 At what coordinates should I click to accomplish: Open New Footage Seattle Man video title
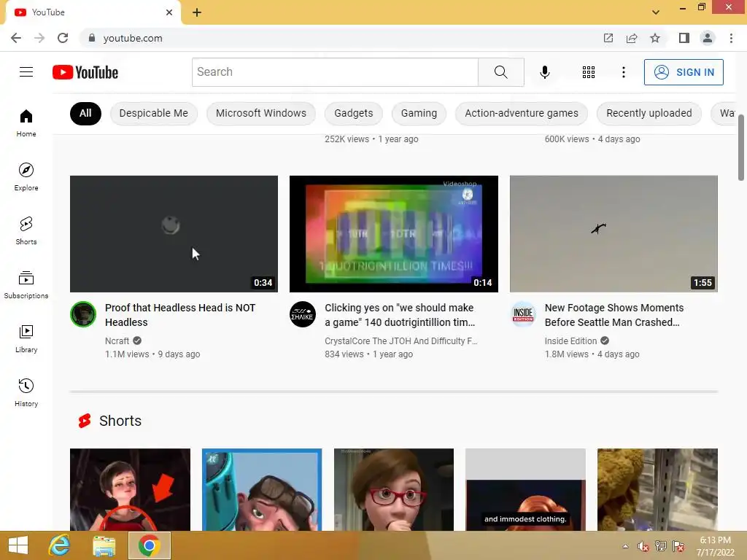(614, 315)
